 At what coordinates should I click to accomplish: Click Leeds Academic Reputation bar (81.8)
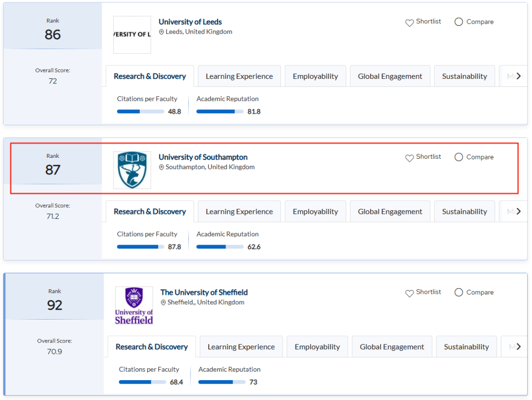pos(220,111)
